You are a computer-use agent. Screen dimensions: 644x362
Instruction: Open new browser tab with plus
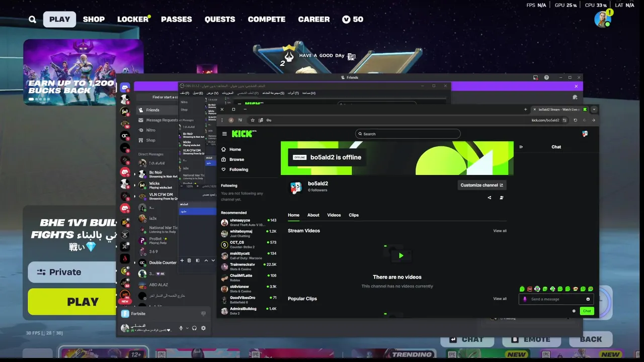pyautogui.click(x=525, y=110)
